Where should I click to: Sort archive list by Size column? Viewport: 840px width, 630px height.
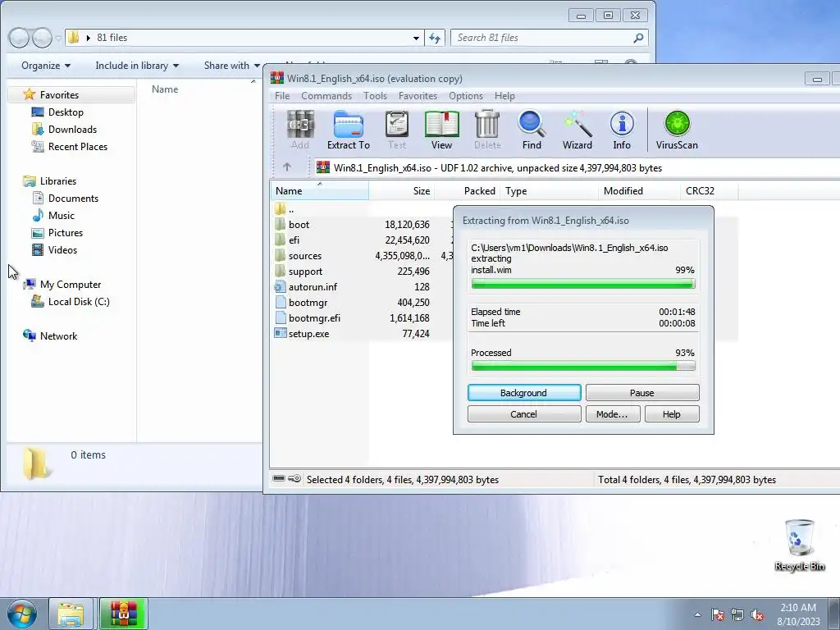402,190
